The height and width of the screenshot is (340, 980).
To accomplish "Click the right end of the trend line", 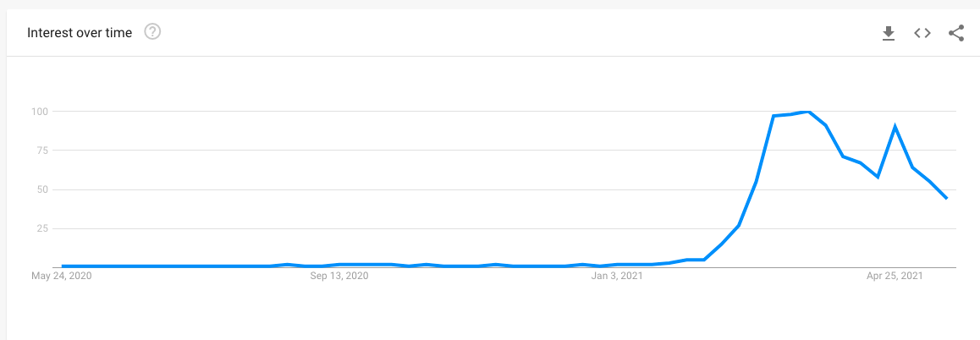I will pos(946,198).
